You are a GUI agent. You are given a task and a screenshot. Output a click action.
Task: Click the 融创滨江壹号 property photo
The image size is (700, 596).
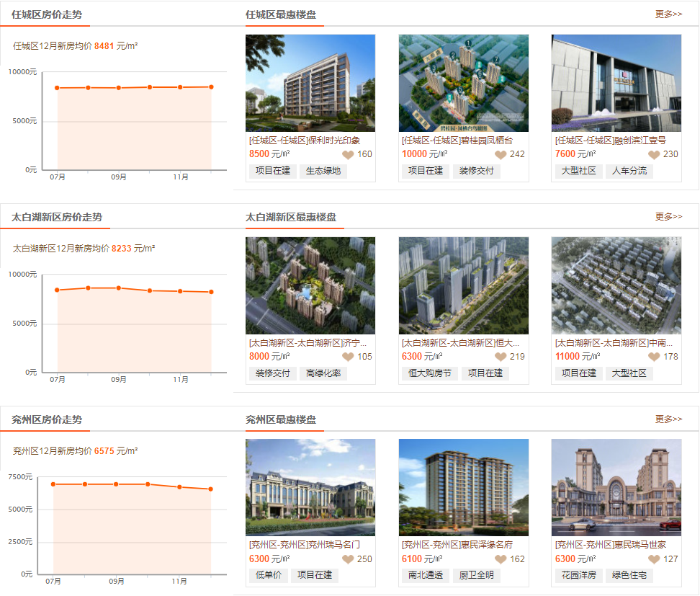(616, 83)
